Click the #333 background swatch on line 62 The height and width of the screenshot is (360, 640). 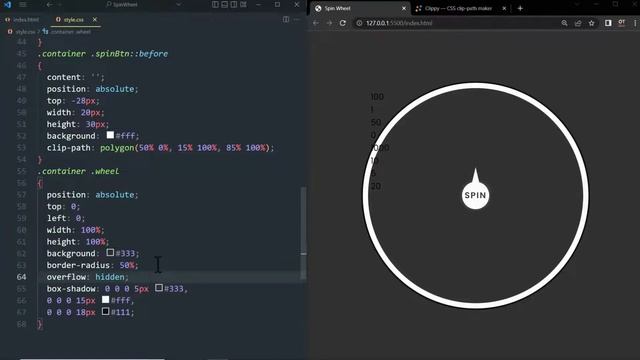(110, 252)
